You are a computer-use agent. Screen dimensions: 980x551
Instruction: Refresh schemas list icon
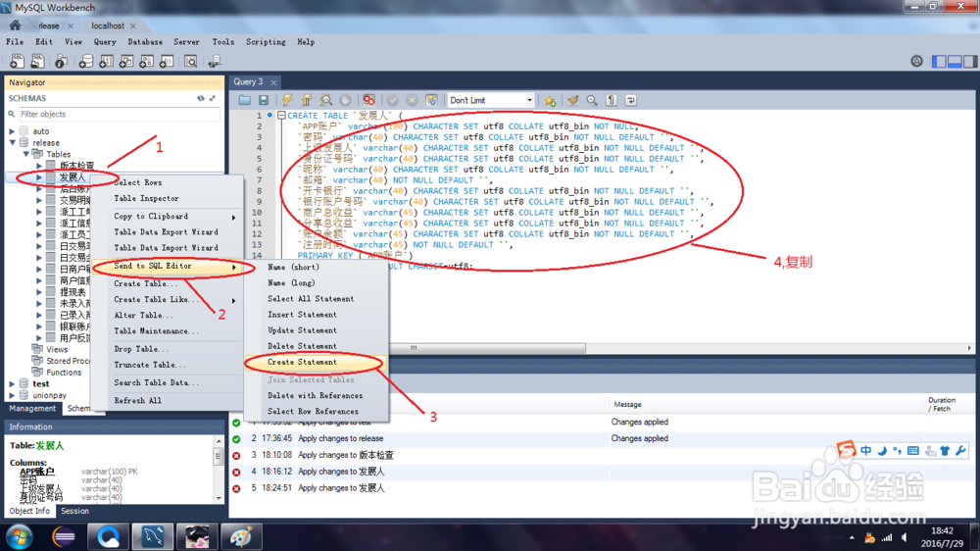[x=201, y=98]
